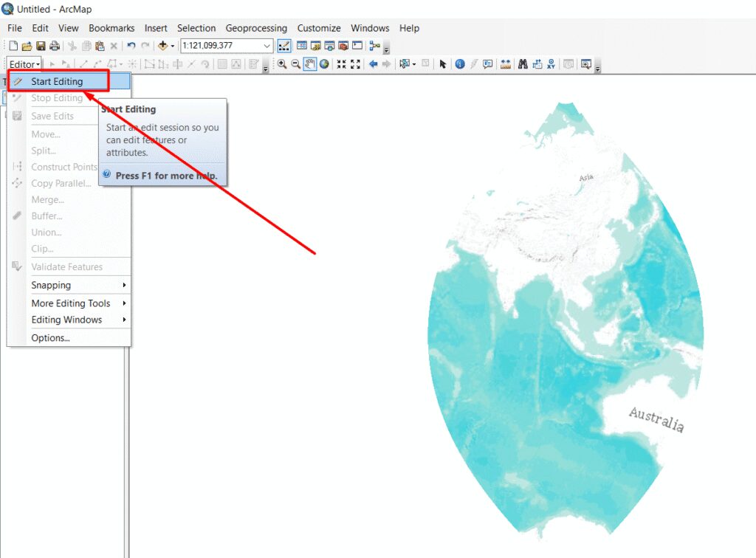Open the ModelBuilder window icon
Viewport: 756px width, 558px height.
tap(374, 46)
